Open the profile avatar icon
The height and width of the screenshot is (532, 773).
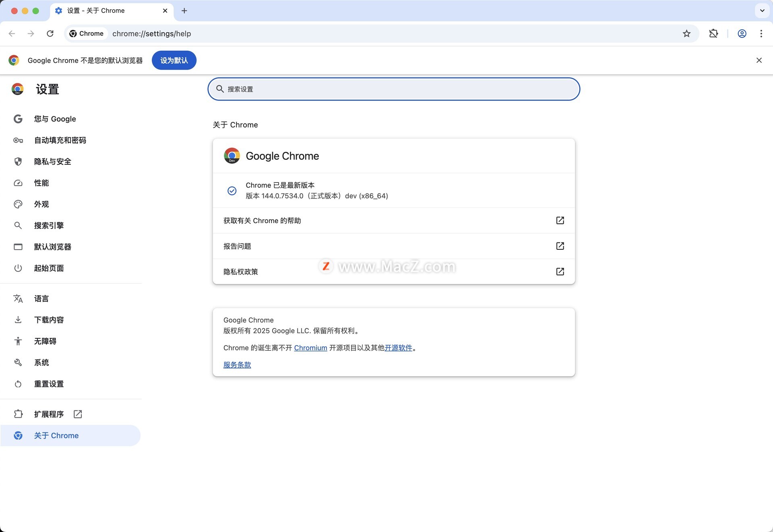tap(742, 33)
